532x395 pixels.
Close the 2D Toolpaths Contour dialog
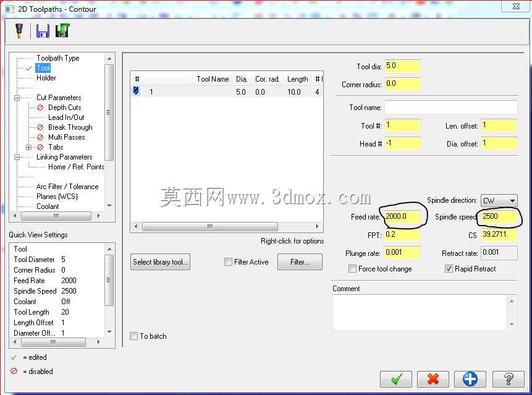tap(516, 6)
